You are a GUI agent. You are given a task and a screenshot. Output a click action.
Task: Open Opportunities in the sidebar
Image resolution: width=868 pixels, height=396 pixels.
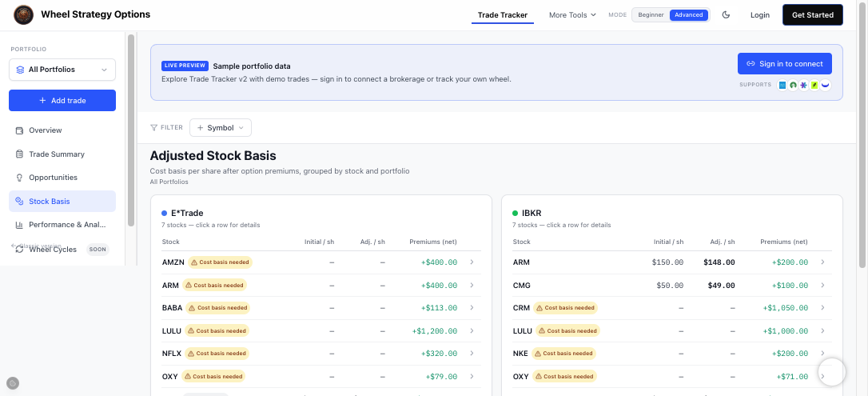(x=62, y=178)
